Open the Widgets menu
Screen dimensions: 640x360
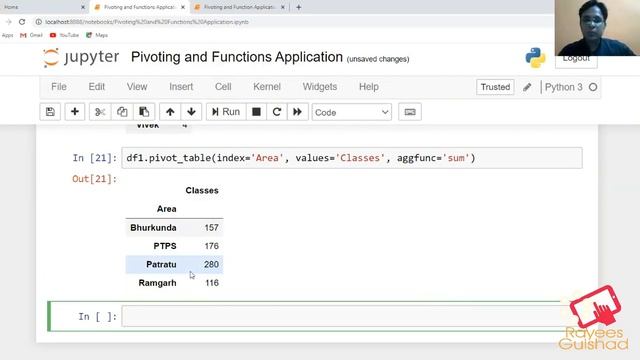320,87
